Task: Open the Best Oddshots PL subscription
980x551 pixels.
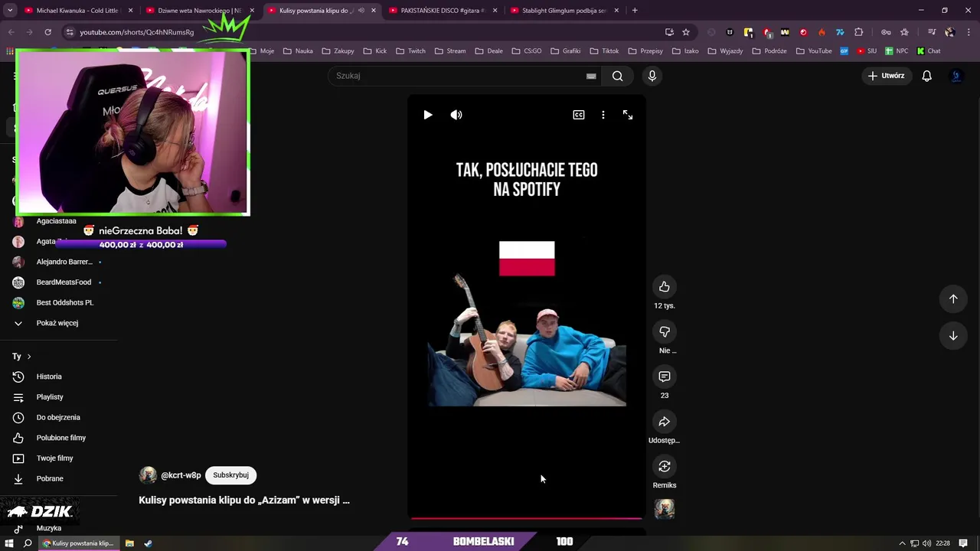Action: click(65, 302)
